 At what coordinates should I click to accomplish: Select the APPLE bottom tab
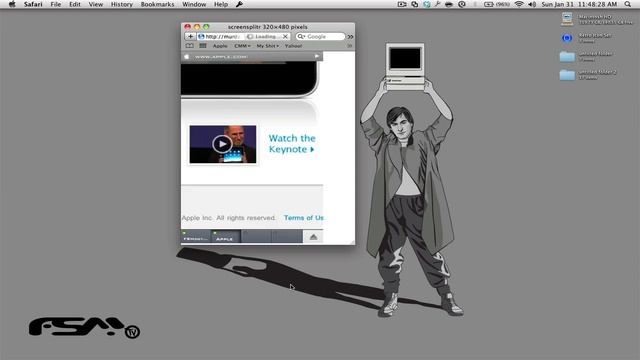click(x=225, y=236)
